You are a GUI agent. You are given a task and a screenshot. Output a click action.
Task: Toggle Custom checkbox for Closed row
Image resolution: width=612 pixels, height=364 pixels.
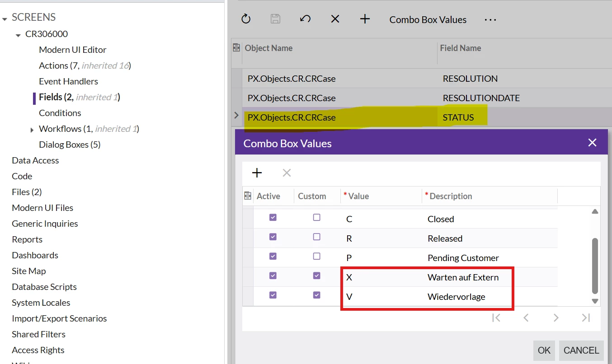(316, 218)
